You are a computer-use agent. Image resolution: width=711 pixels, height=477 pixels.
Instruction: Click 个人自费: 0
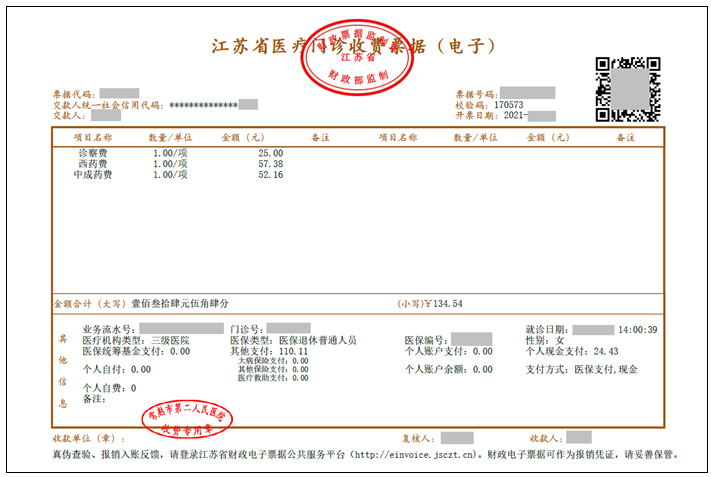(x=109, y=388)
